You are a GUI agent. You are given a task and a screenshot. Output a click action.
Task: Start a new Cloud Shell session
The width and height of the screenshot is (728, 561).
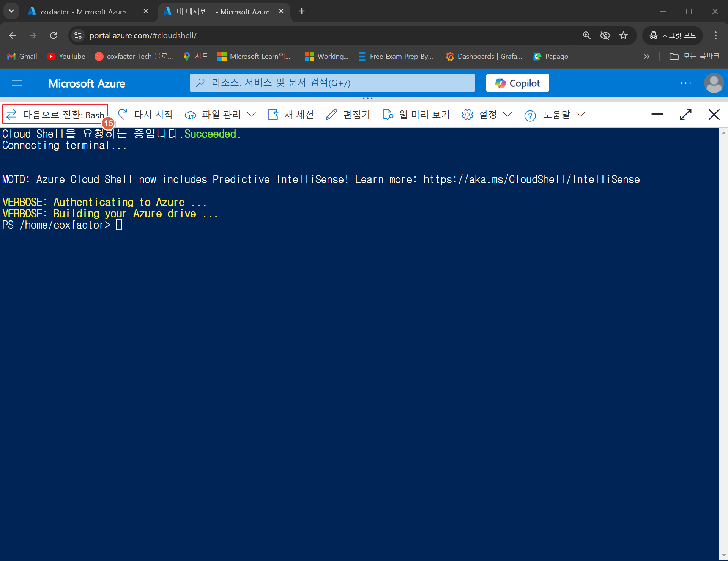point(291,114)
